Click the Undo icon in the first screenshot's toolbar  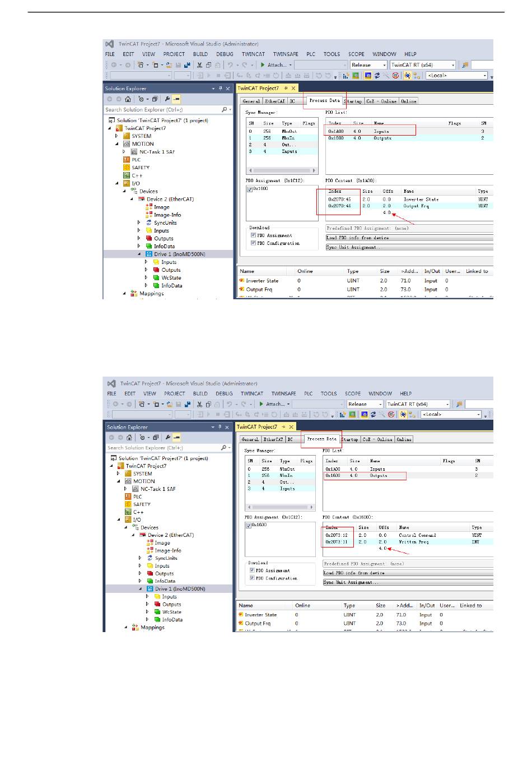pyautogui.click(x=230, y=65)
